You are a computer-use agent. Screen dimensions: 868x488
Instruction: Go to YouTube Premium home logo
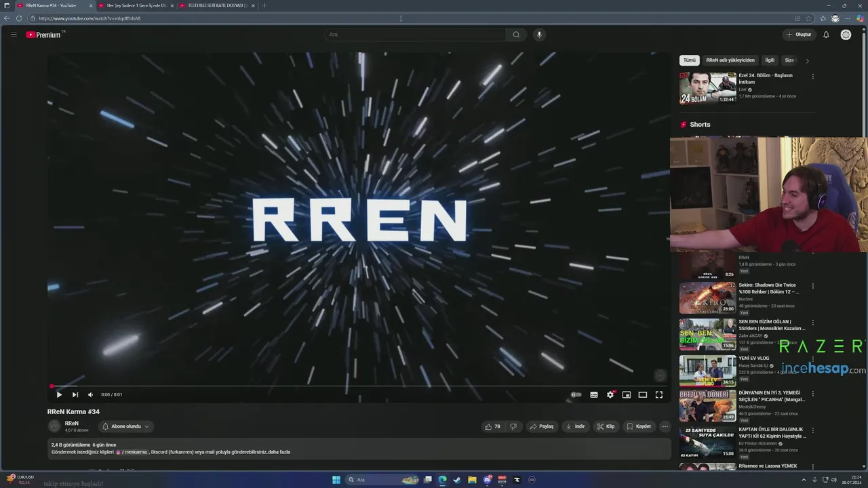(45, 35)
